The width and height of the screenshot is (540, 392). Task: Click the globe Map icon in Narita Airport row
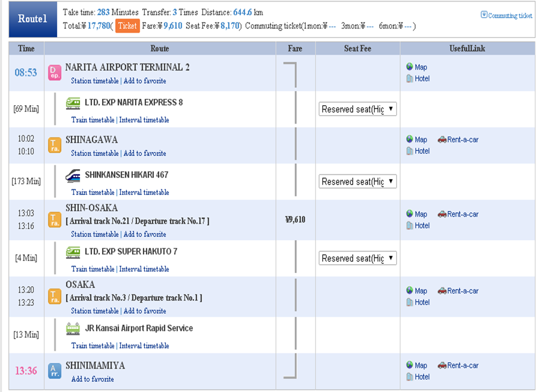[x=409, y=67]
